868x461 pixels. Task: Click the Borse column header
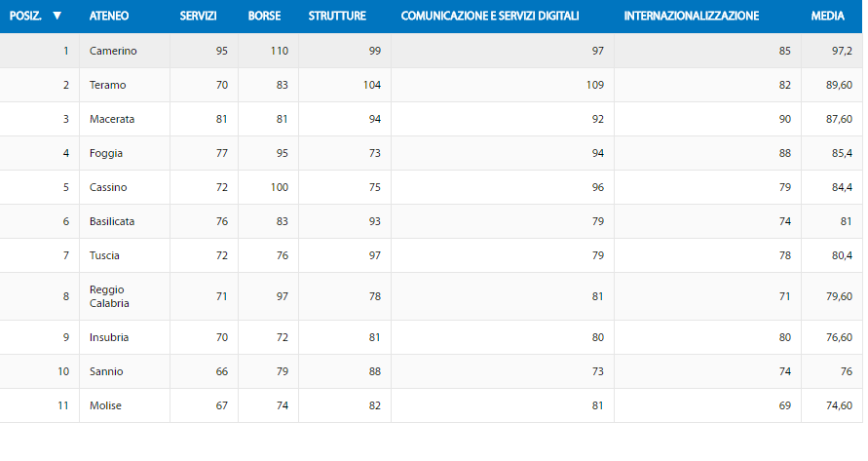tap(264, 16)
